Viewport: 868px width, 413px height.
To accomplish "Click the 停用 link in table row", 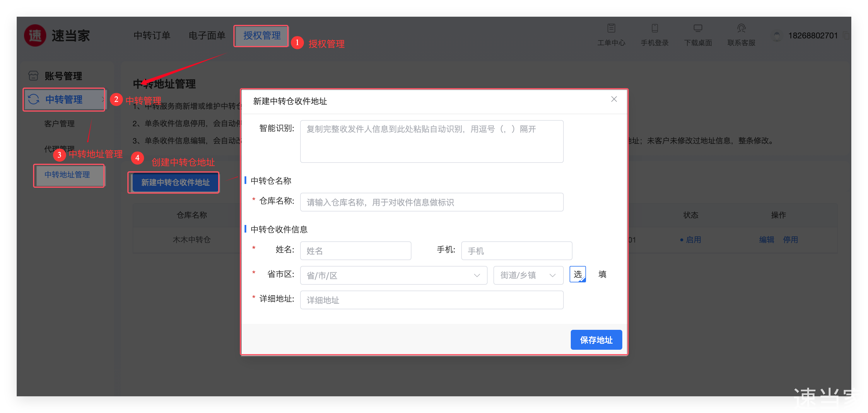I will coord(790,240).
